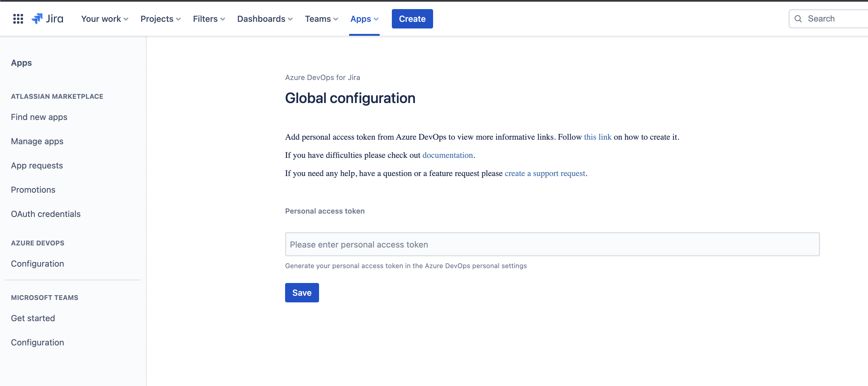Click the search magnifier icon
The image size is (868, 386).
pos(798,19)
